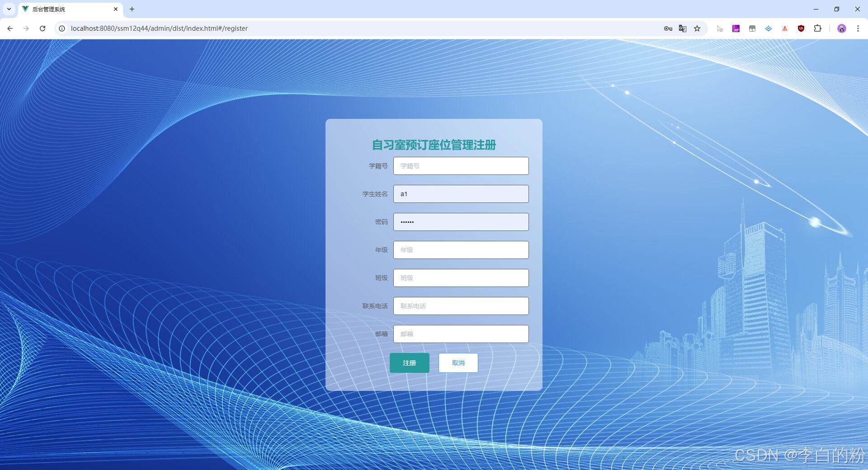Open the purple RP extension icon
This screenshot has width=868, height=470.
coord(736,28)
